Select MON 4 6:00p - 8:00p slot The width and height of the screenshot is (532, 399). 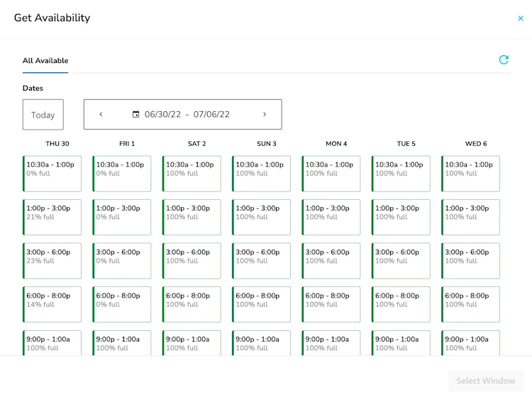[331, 305]
